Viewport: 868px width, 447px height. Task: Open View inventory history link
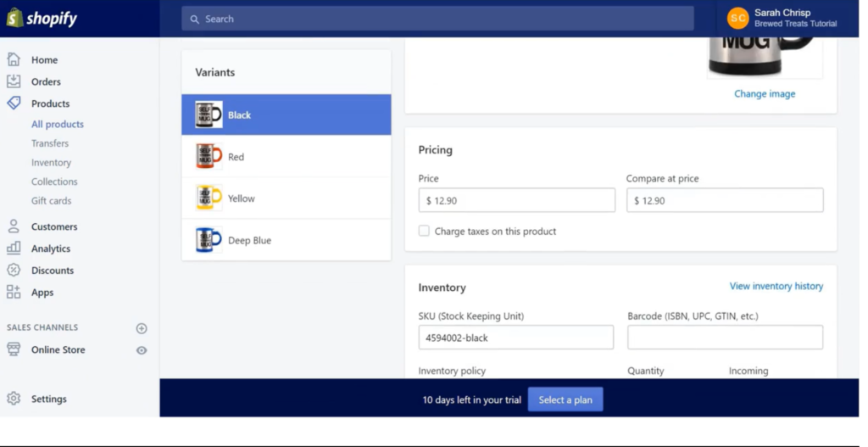776,286
